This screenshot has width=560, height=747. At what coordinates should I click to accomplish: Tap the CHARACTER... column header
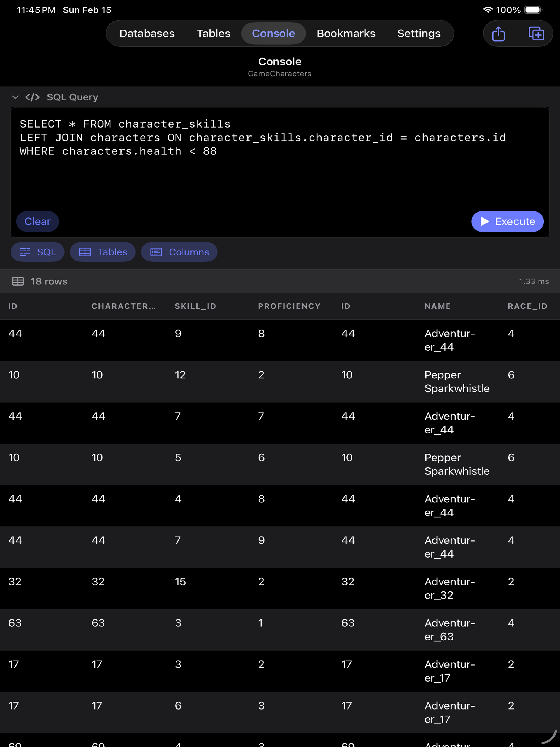124,306
